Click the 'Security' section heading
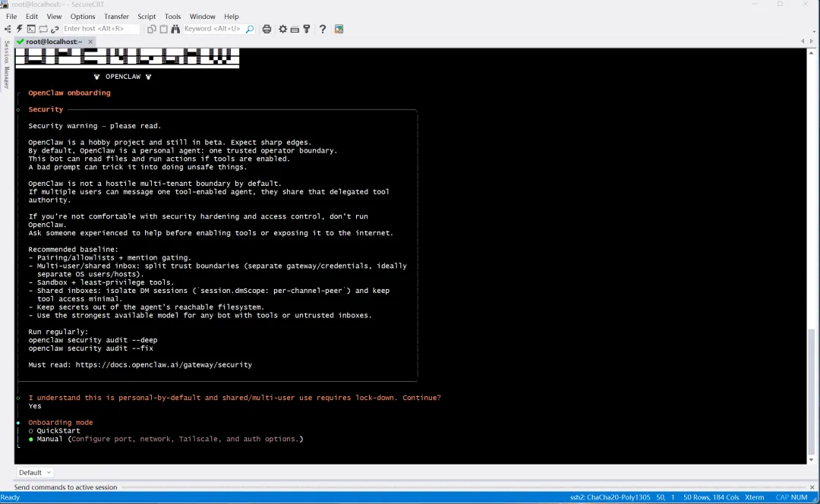820x504 pixels. 46,109
